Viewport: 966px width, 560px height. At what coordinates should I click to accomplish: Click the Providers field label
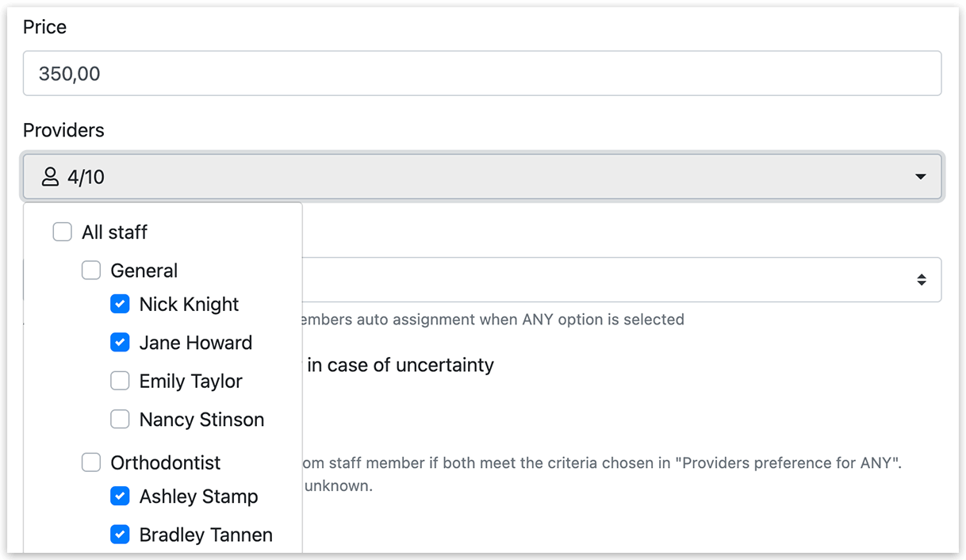63,130
